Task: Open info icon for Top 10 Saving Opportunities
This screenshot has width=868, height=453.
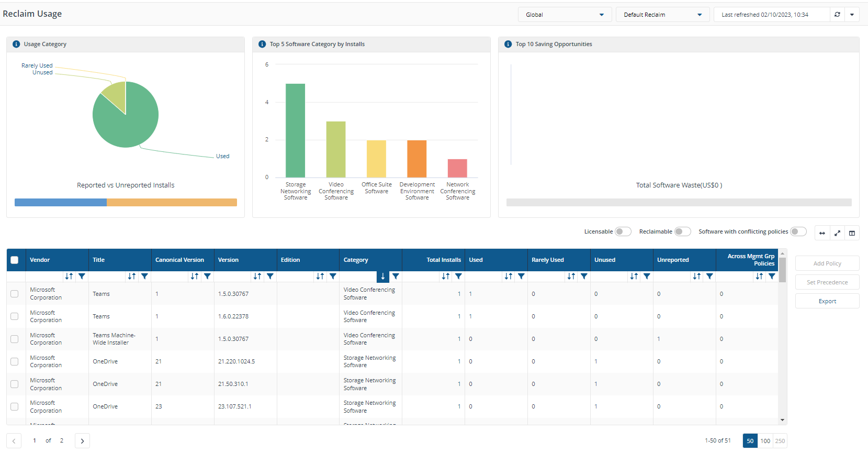Action: pos(508,44)
